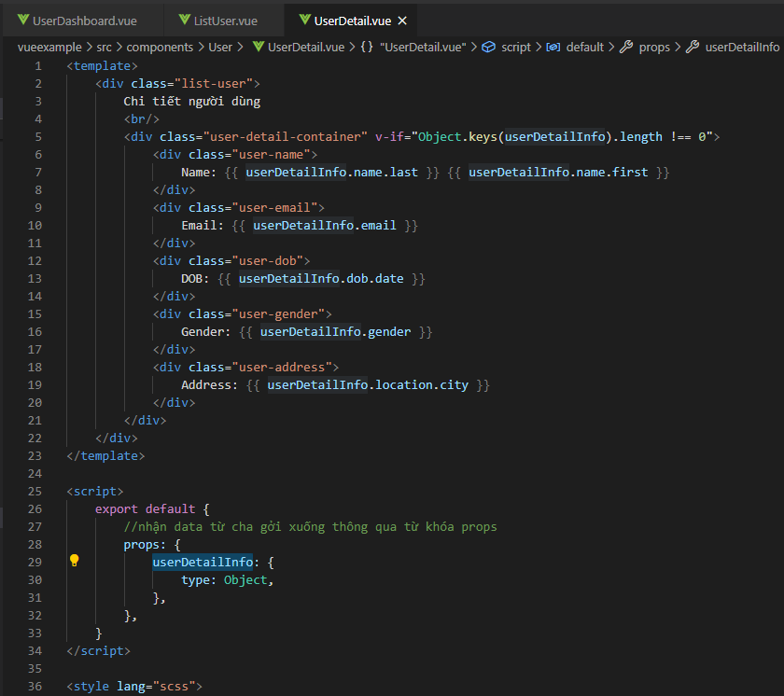784x696 pixels.
Task: Click the "user-address" class value
Action: pos(282,368)
